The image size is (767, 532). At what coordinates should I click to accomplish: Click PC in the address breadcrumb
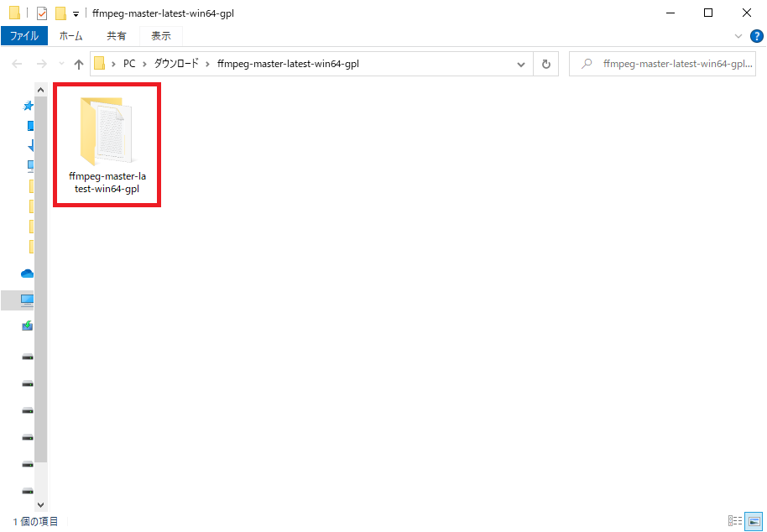point(129,64)
